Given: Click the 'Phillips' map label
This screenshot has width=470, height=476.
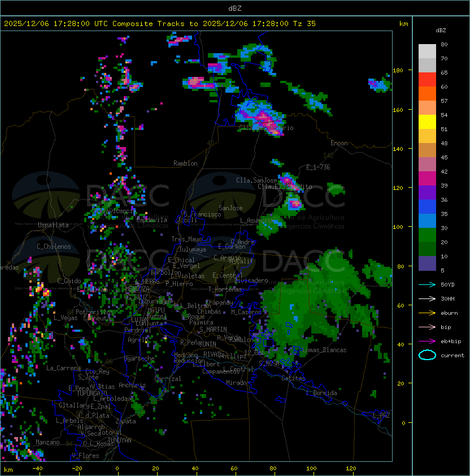Looking at the screenshot, I should click(233, 356).
